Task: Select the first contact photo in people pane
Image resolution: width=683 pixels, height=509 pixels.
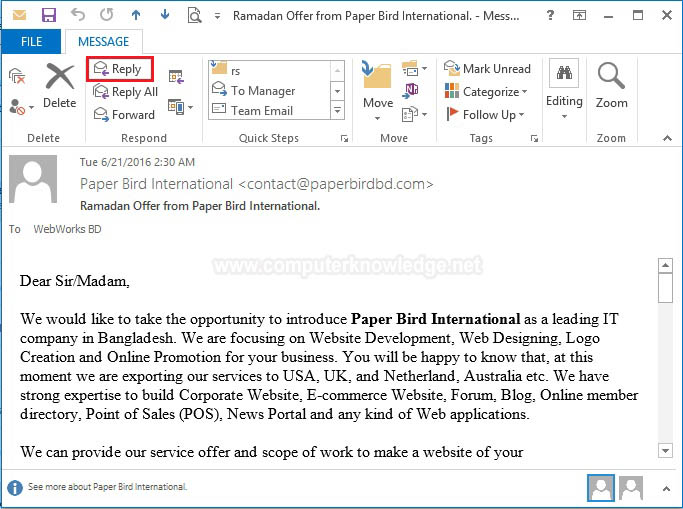Action: click(x=601, y=488)
